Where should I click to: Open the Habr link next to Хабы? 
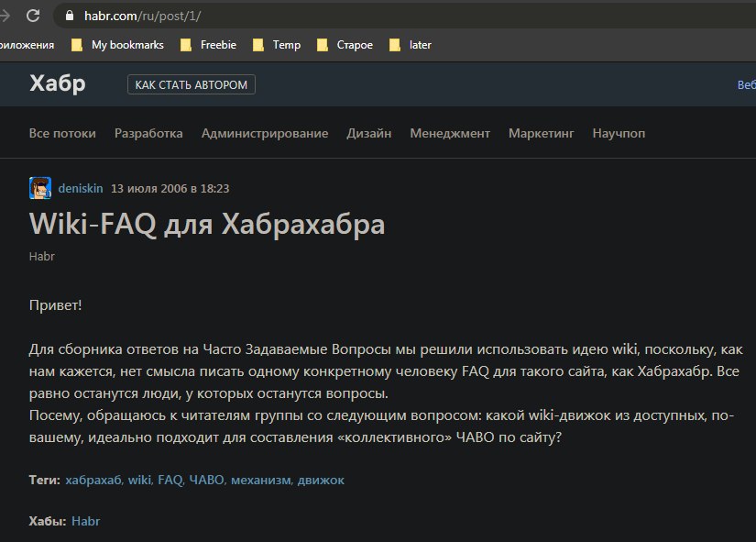(x=86, y=521)
